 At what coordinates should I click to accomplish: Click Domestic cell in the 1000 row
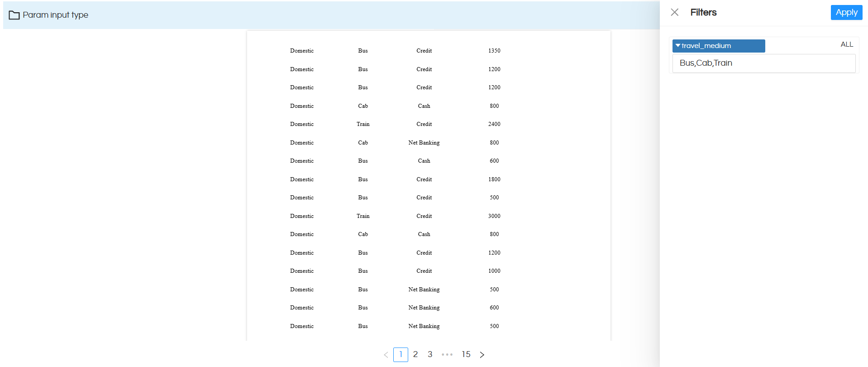point(302,271)
